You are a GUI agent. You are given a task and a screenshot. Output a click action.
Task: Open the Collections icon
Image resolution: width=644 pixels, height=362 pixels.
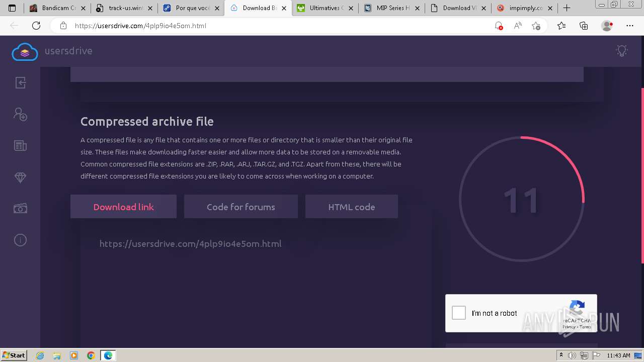click(x=584, y=26)
